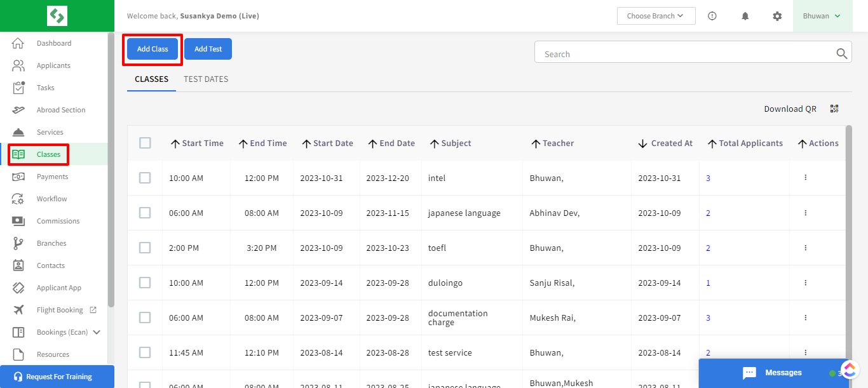The image size is (868, 388).
Task: Click the Add Test button
Action: 208,48
